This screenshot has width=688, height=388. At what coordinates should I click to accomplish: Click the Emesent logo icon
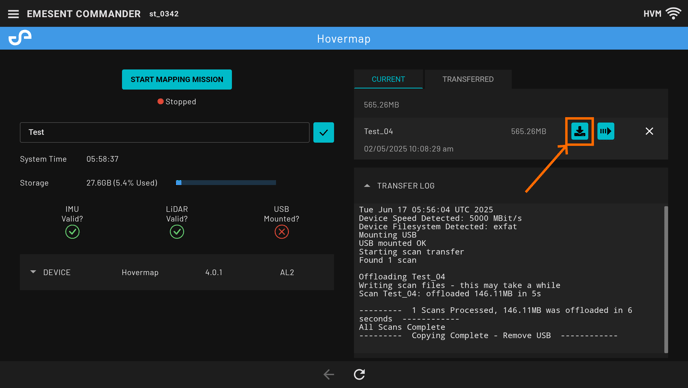point(20,38)
